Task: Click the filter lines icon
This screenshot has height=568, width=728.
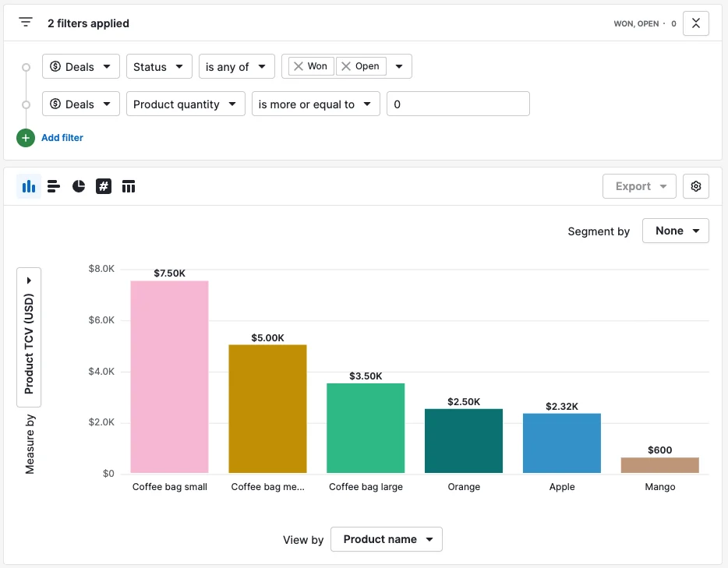Action: (x=26, y=23)
